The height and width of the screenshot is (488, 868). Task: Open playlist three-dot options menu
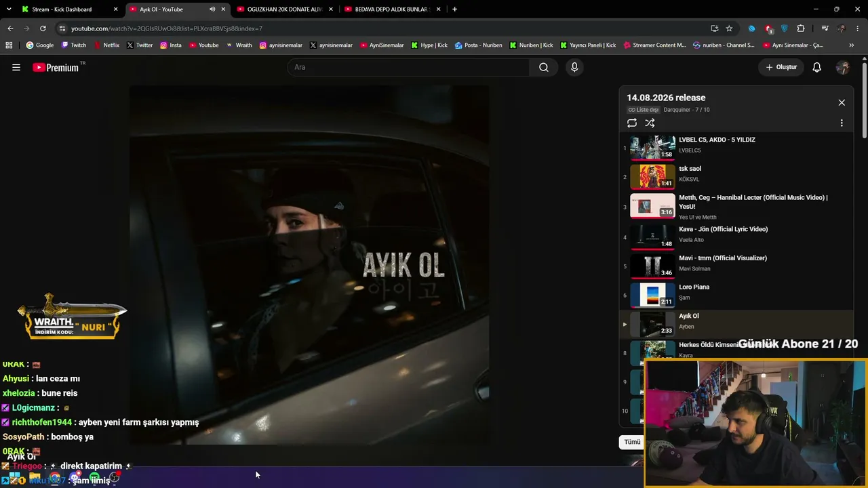click(x=842, y=123)
